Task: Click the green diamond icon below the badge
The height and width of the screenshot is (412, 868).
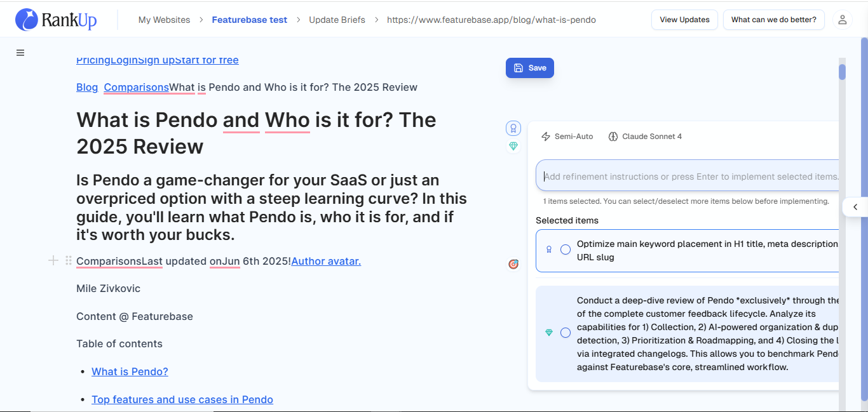Action: coord(513,146)
